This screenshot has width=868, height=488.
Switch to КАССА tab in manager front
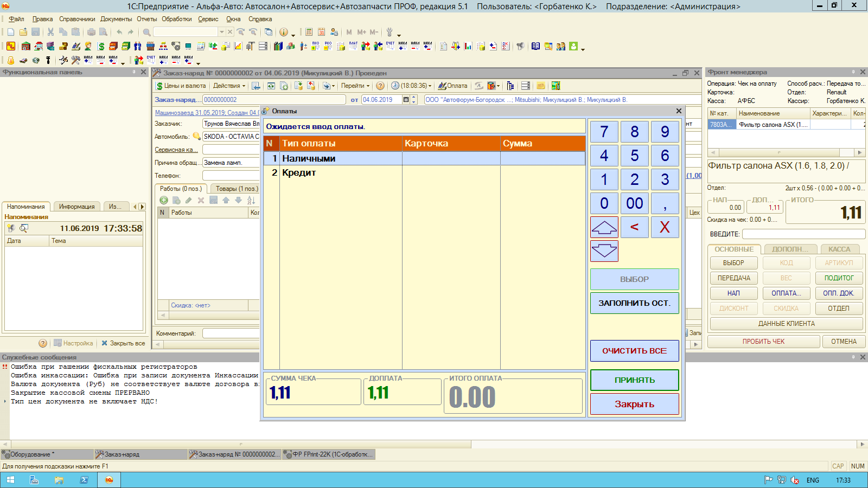click(839, 249)
